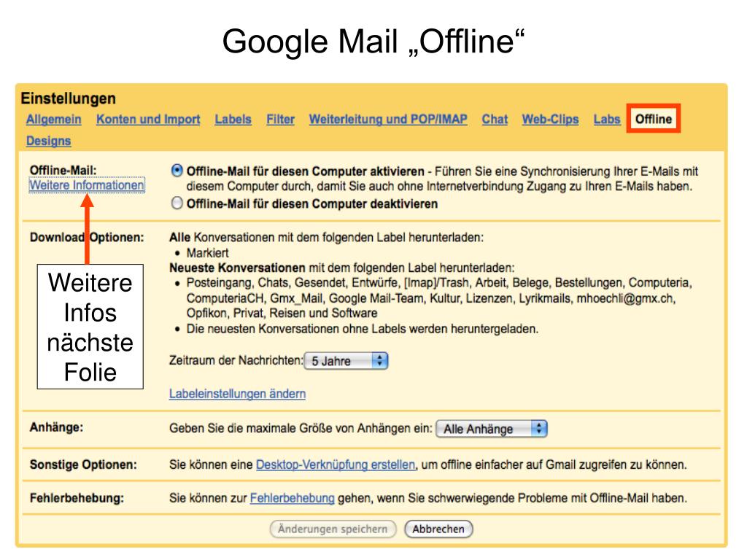Open the Weitere Informationen link
The height and width of the screenshot is (560, 747).
(87, 185)
